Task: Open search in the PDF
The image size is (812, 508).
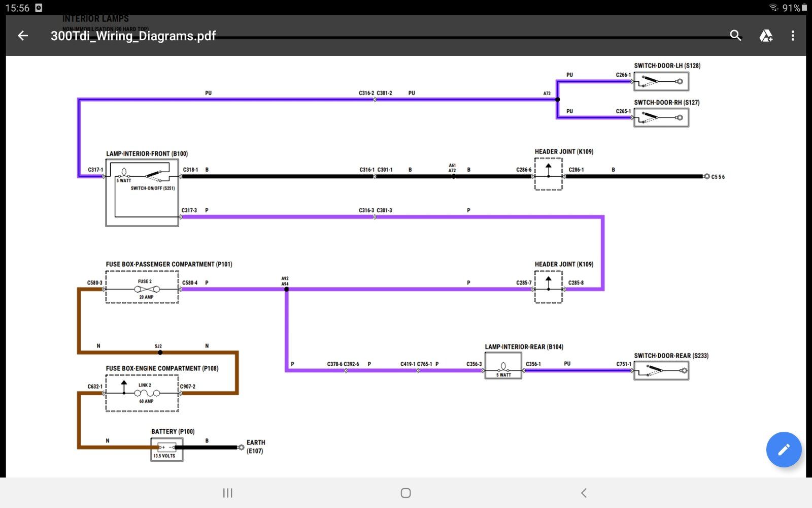Action: (x=735, y=36)
